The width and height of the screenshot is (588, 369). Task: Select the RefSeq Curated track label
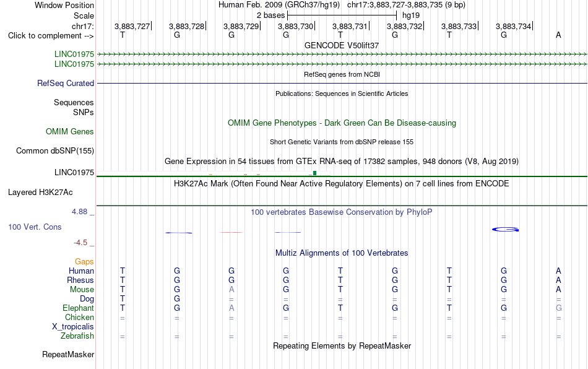[66, 83]
